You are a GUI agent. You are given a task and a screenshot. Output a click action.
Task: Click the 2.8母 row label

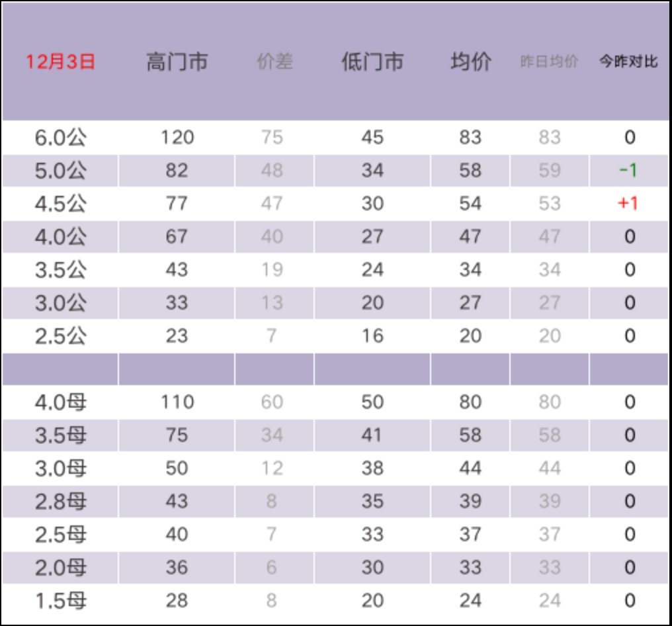pos(60,501)
